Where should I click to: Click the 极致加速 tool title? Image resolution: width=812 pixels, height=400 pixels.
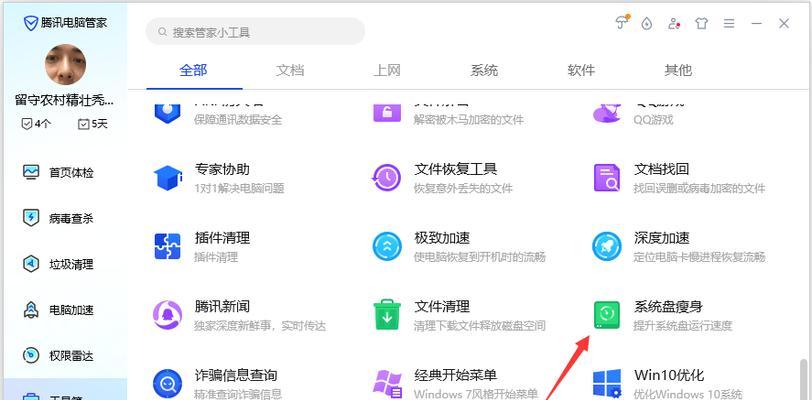[442, 238]
